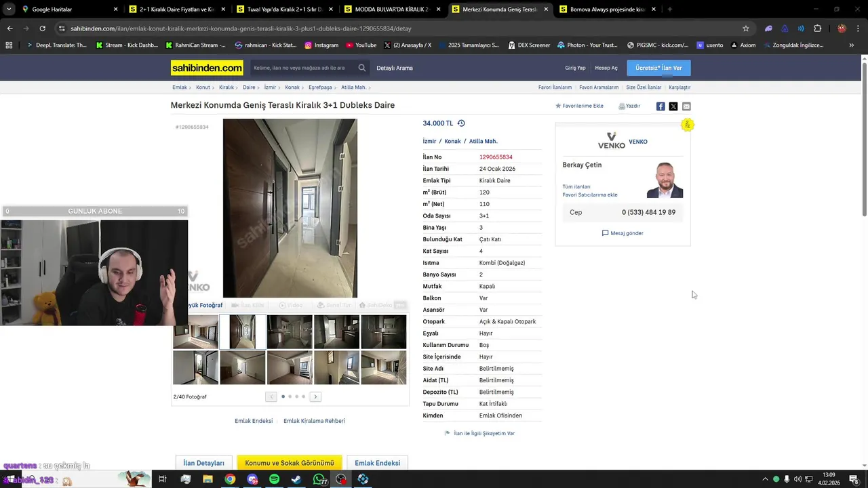Image resolution: width=868 pixels, height=488 pixels.
Task: Open File Explorer from the taskbar
Action: 208,479
